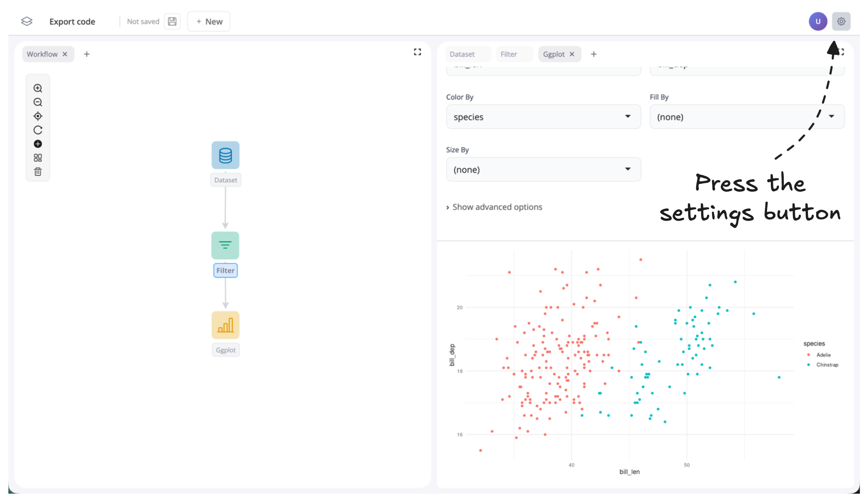
Task: Select the Dataset node in workflow
Action: (x=225, y=155)
